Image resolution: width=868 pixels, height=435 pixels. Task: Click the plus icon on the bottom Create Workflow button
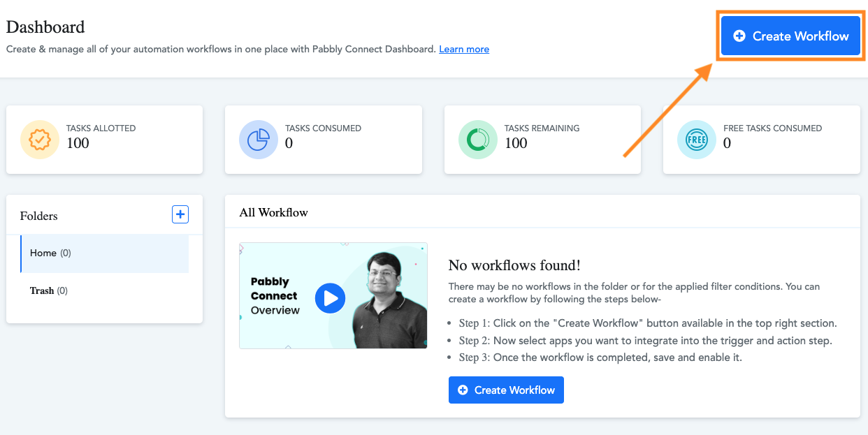(x=463, y=390)
